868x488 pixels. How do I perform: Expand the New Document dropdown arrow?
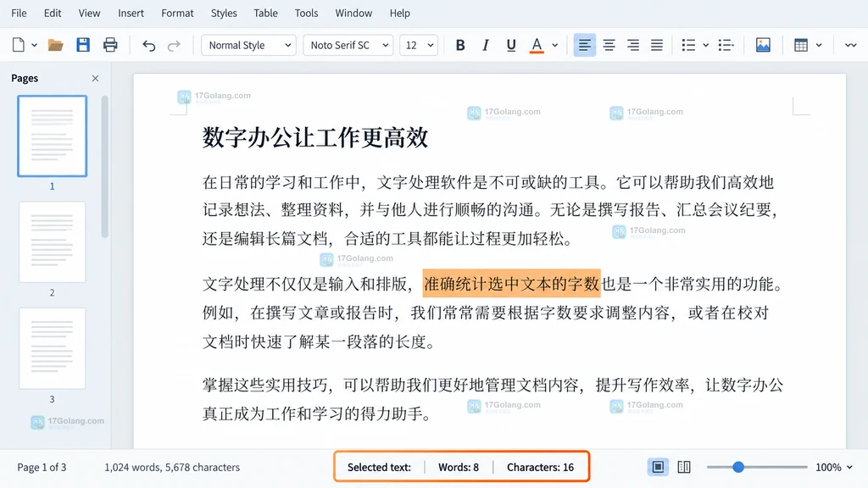[x=34, y=46]
